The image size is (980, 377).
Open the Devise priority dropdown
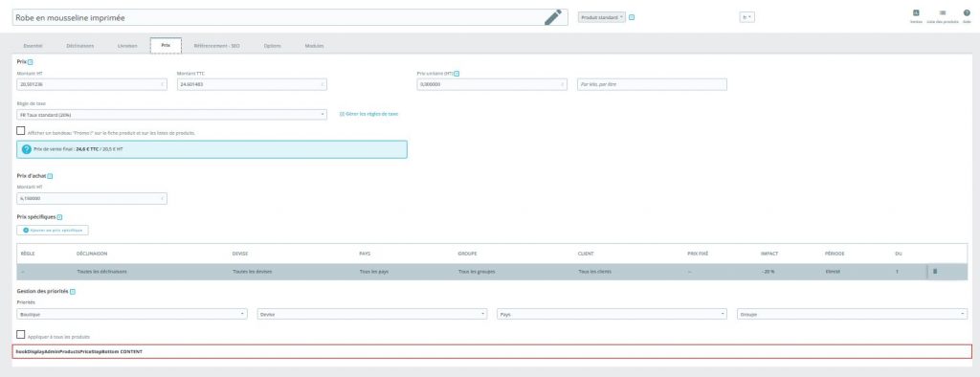click(x=372, y=315)
